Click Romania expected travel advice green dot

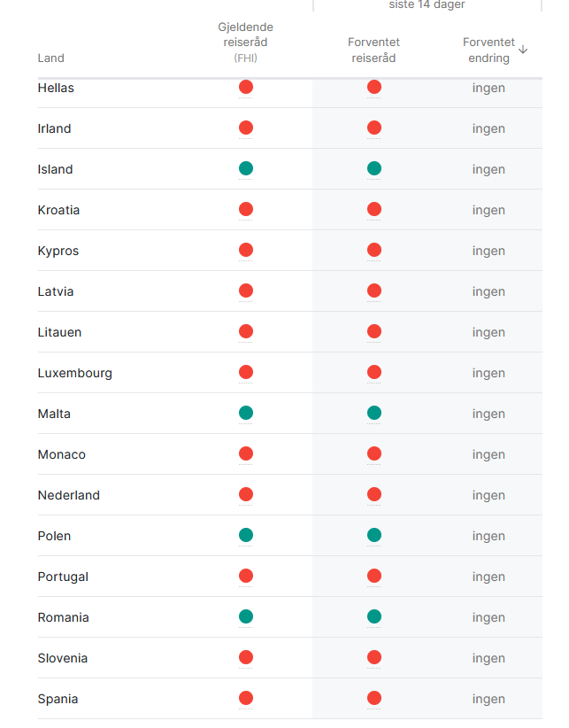374,616
